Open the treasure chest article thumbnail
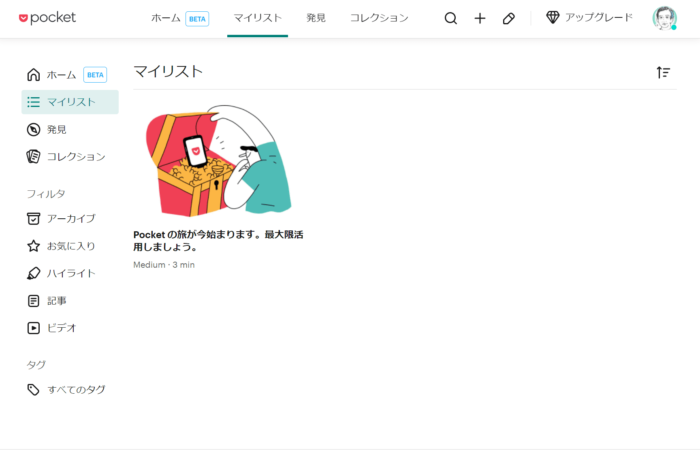Image resolution: width=700 pixels, height=452 pixels. pos(219,161)
